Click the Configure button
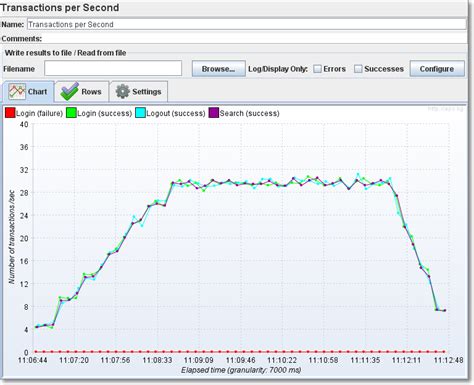474x385 pixels. click(x=437, y=69)
